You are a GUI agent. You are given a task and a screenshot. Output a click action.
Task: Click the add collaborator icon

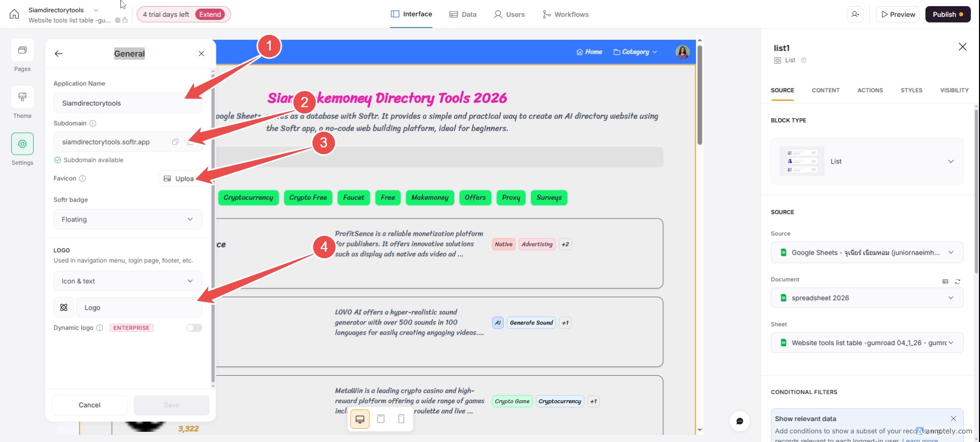(855, 14)
